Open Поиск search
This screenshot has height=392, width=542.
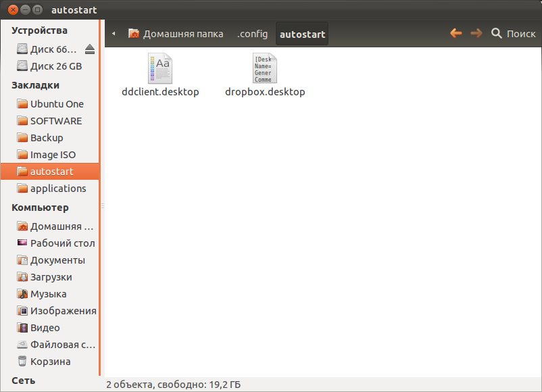514,34
